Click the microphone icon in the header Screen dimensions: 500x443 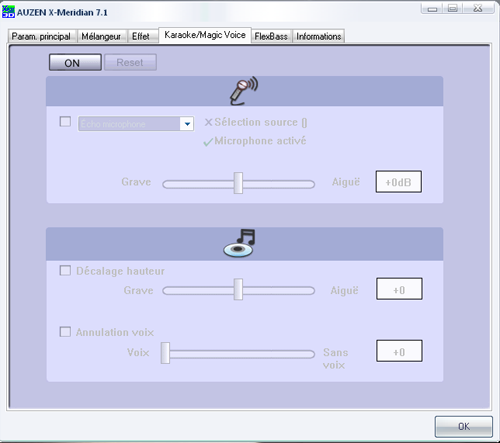(244, 91)
